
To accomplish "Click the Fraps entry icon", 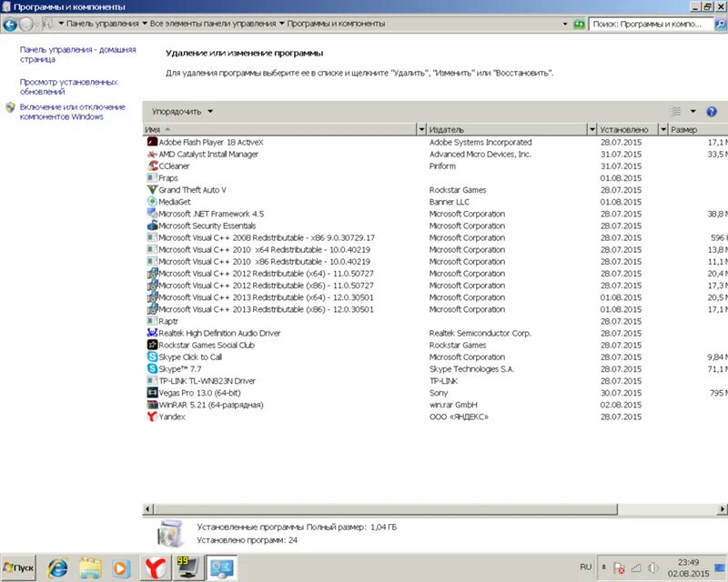I will [152, 177].
